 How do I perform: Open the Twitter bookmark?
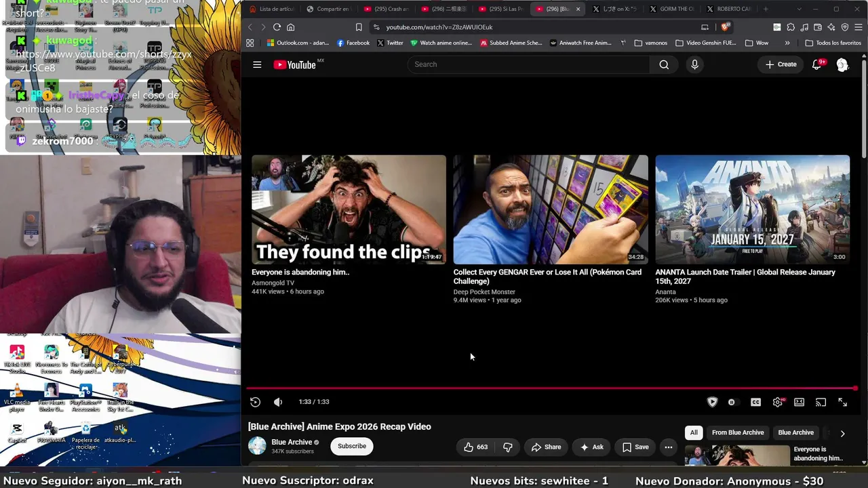click(390, 43)
